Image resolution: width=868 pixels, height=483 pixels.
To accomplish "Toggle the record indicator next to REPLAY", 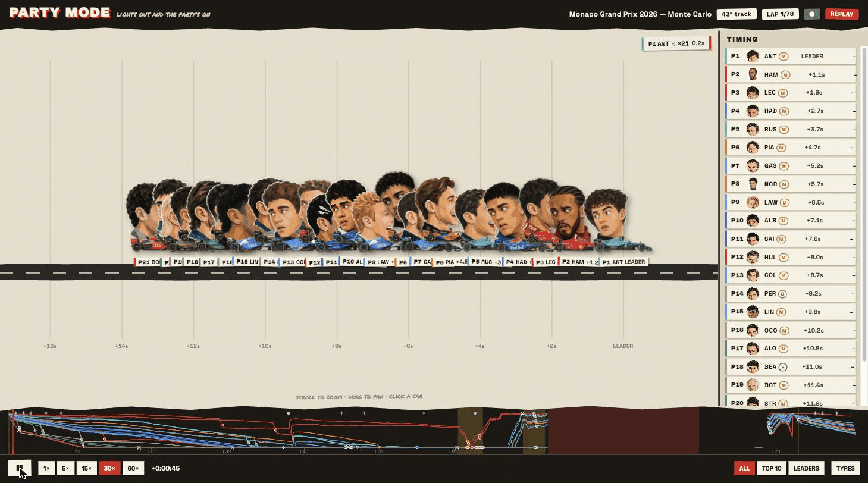I will pyautogui.click(x=811, y=14).
